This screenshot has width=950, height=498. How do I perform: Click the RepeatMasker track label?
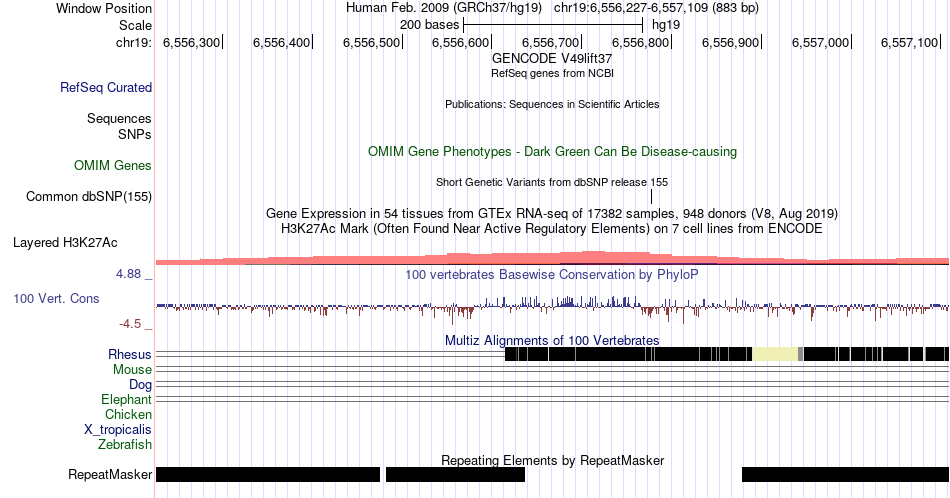click(x=110, y=474)
